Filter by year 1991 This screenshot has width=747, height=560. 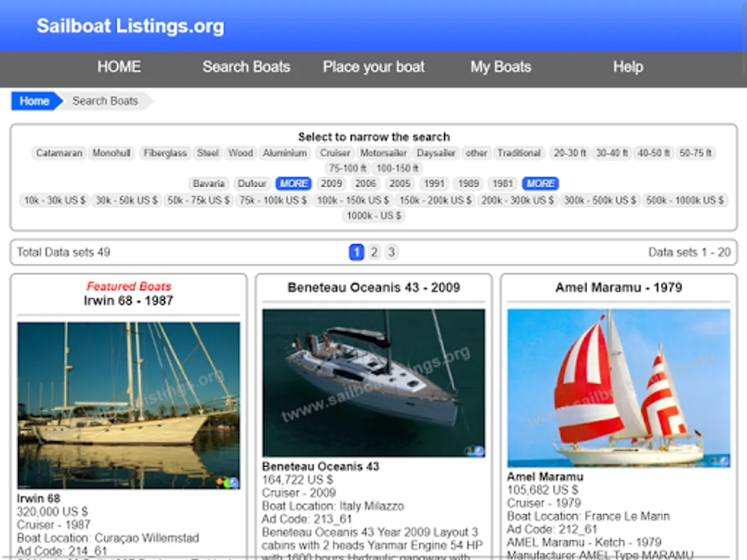tap(435, 184)
